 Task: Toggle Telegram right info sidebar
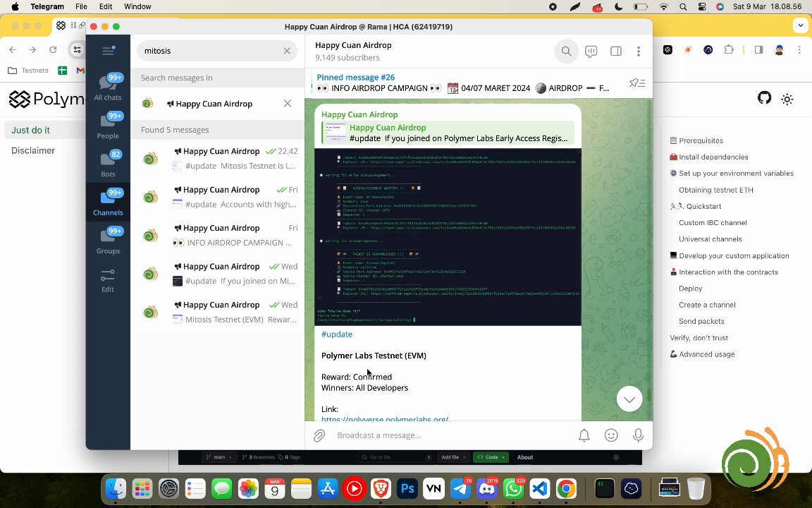coord(616,51)
